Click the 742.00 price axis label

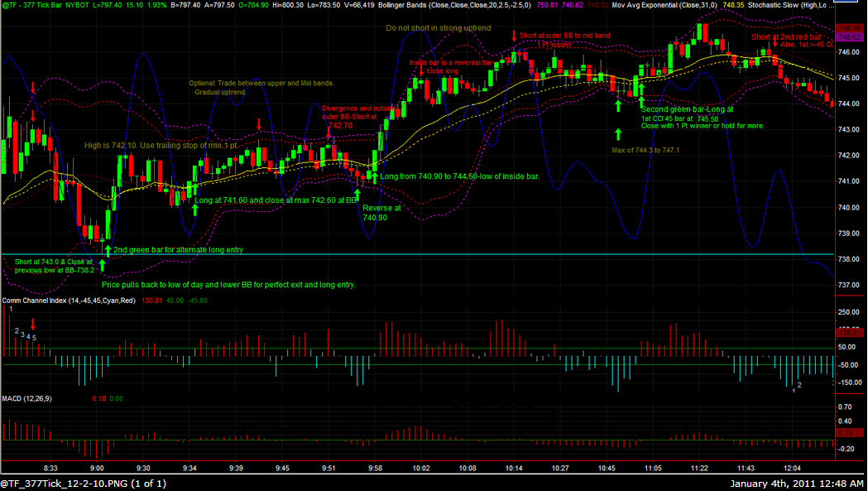pos(849,156)
